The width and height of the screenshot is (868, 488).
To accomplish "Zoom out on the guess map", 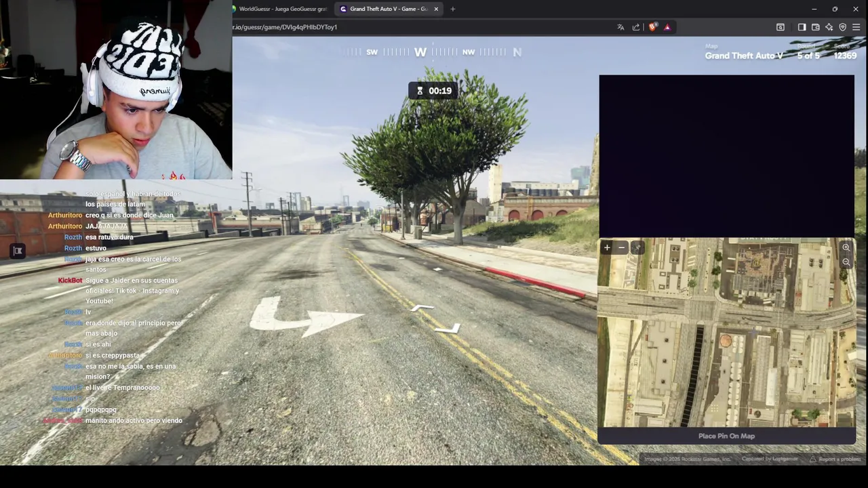I will pyautogui.click(x=846, y=262).
